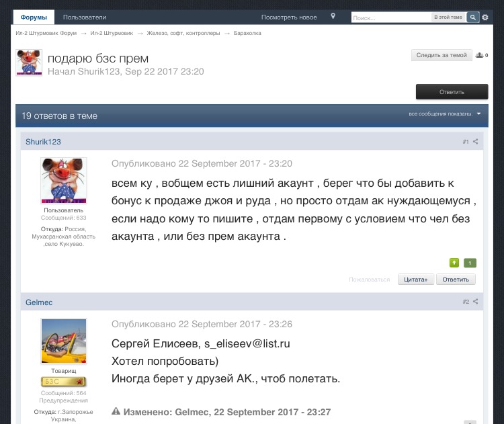Click Опубликовано 22 September 2017 - 23:20
The width and height of the screenshot is (504, 424).
point(202,164)
